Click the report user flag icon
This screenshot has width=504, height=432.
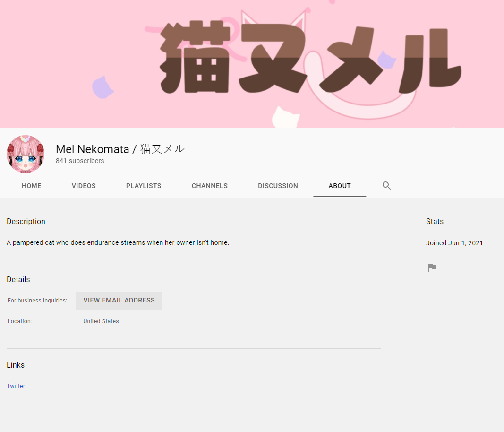coord(432,268)
